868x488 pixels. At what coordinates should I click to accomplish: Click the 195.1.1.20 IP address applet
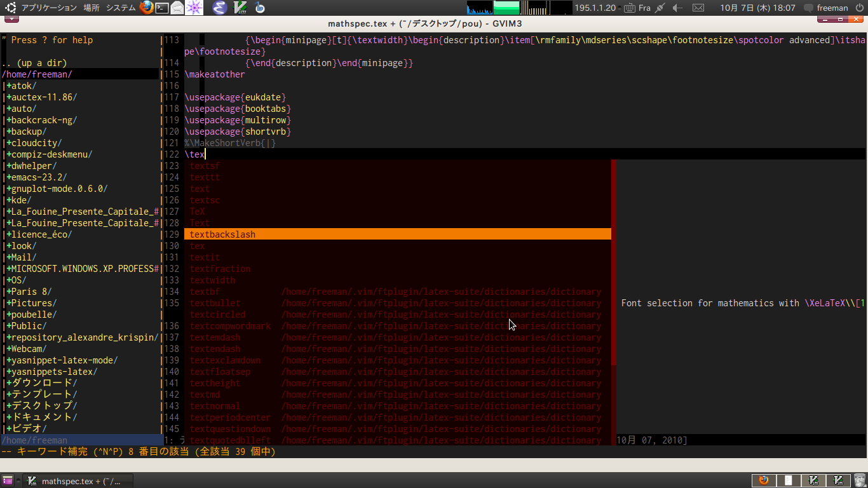pos(595,8)
